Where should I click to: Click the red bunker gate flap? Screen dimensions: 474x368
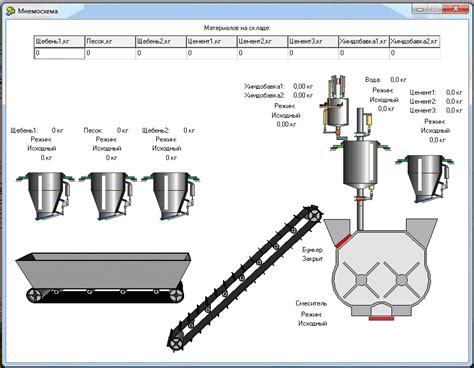tap(343, 241)
